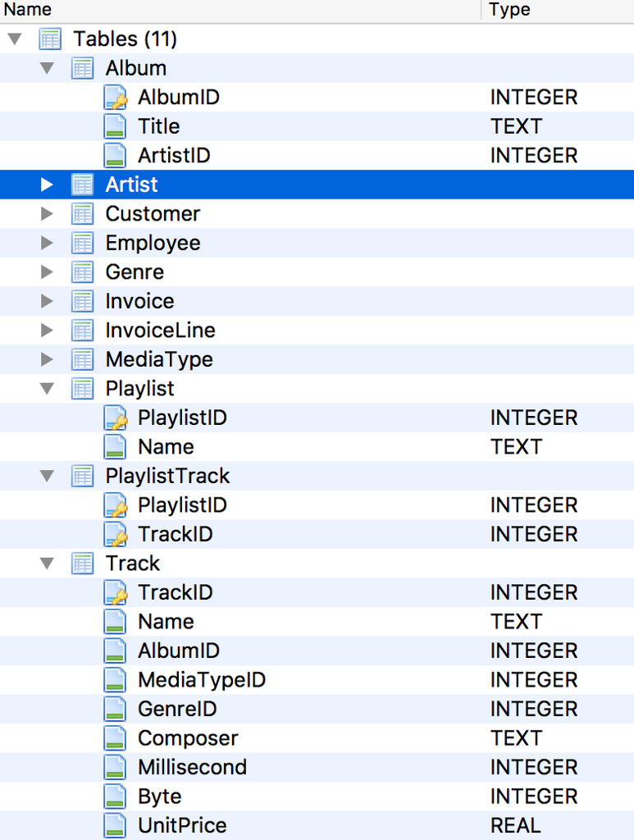Click the INTEGER type of Byte
This screenshot has width=634, height=840.
pyautogui.click(x=534, y=797)
